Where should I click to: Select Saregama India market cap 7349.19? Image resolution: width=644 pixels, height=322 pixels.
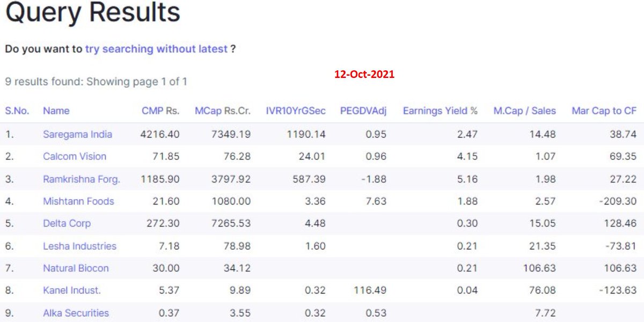coord(231,134)
